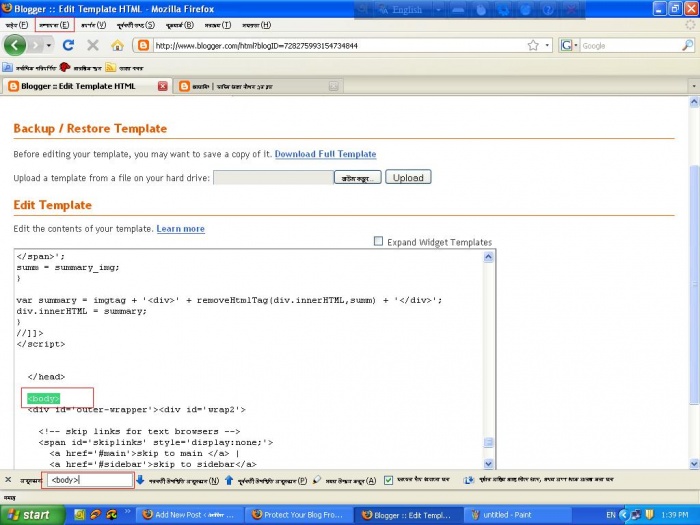The width and height of the screenshot is (700, 525).
Task: Click the EN language indicator on the taskbar
Action: tap(611, 515)
